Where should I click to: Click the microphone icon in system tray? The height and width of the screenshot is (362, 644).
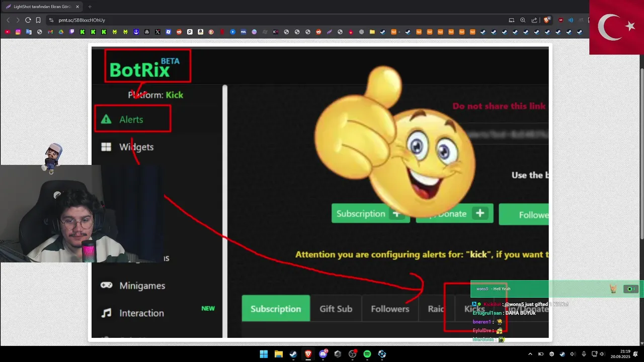[x=584, y=354]
